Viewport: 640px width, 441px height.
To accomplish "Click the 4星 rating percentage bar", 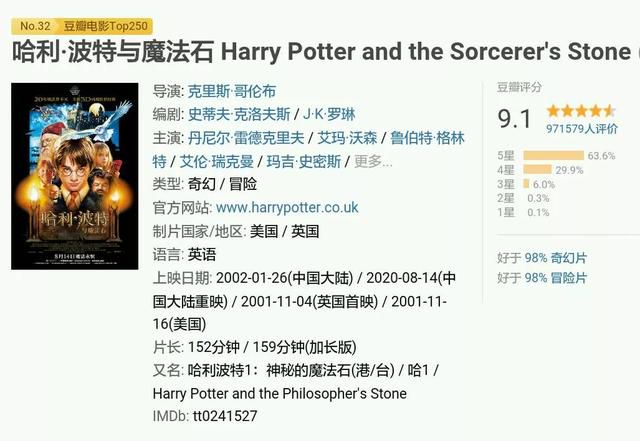I will click(x=537, y=169).
